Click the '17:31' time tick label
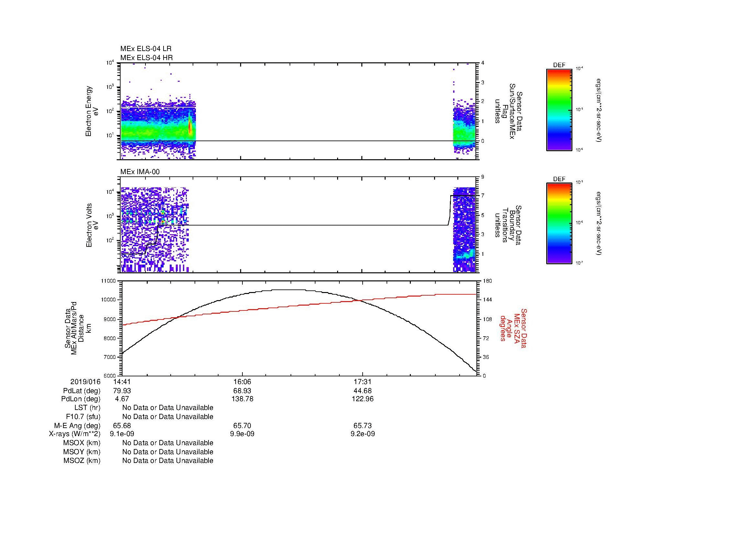The height and width of the screenshot is (534, 756). [363, 382]
